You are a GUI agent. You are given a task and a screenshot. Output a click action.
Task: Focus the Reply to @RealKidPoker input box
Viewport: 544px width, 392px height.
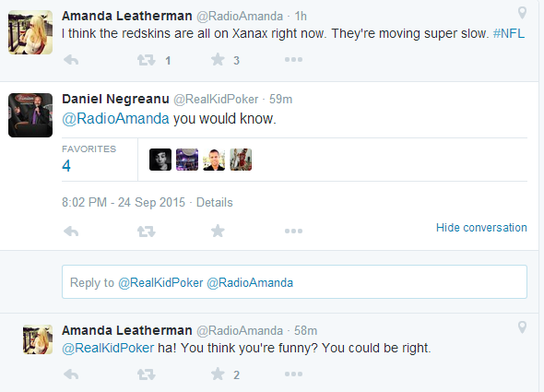(294, 282)
